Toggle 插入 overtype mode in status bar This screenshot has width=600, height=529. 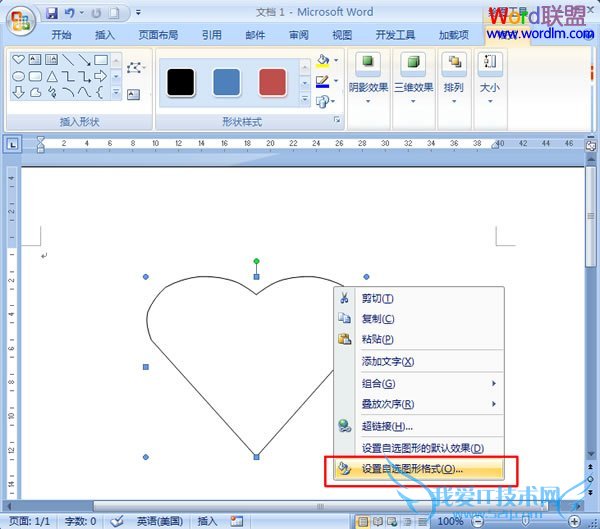coord(207,521)
